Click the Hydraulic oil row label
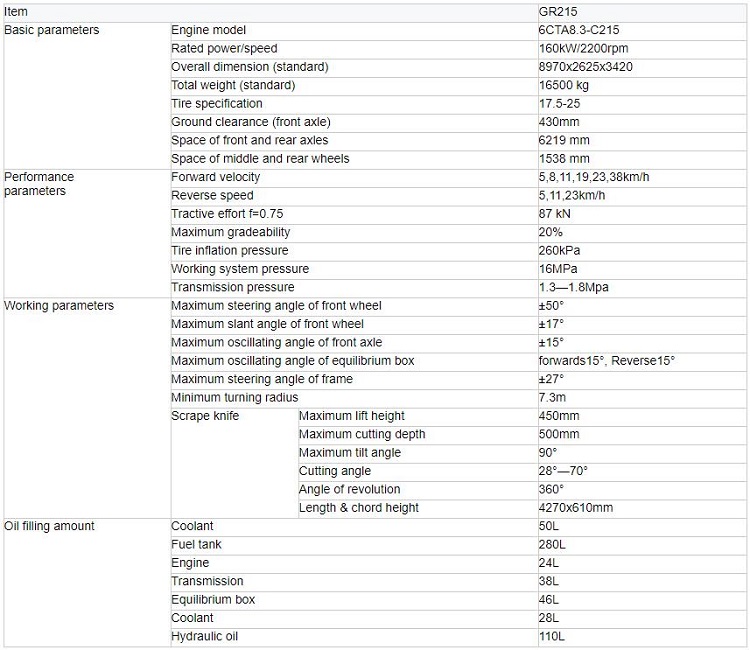The height and width of the screenshot is (650, 750). tap(204, 637)
